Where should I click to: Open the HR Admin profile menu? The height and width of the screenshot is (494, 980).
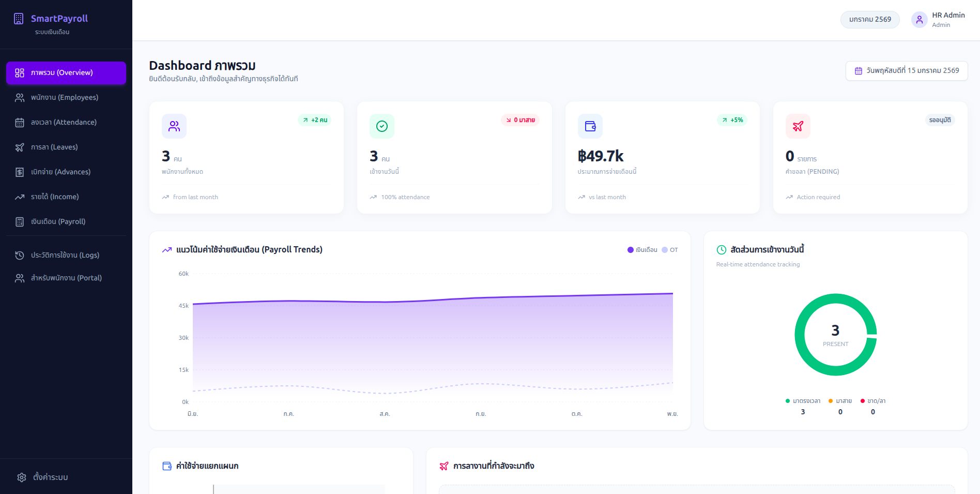click(x=938, y=20)
